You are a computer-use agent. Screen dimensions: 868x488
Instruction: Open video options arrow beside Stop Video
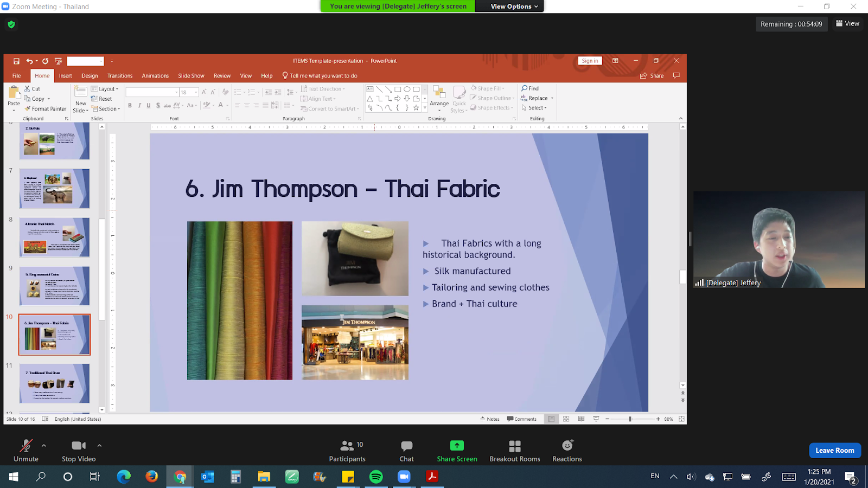[99, 446]
